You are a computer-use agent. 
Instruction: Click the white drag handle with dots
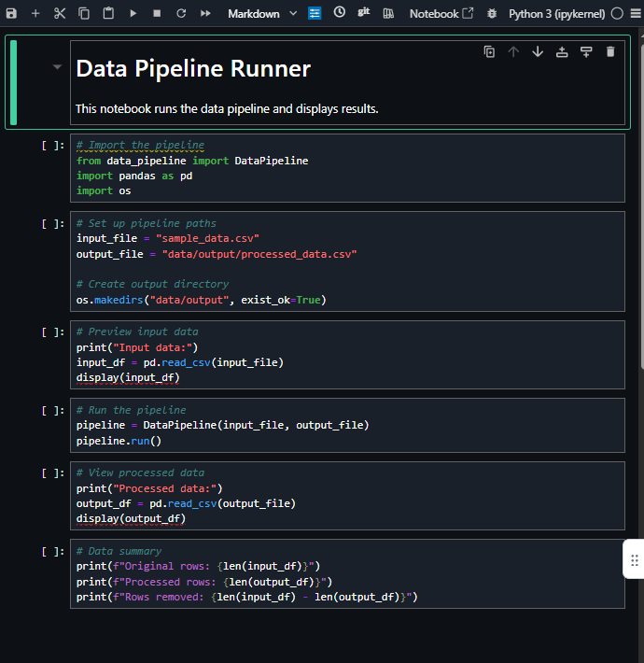click(x=634, y=559)
